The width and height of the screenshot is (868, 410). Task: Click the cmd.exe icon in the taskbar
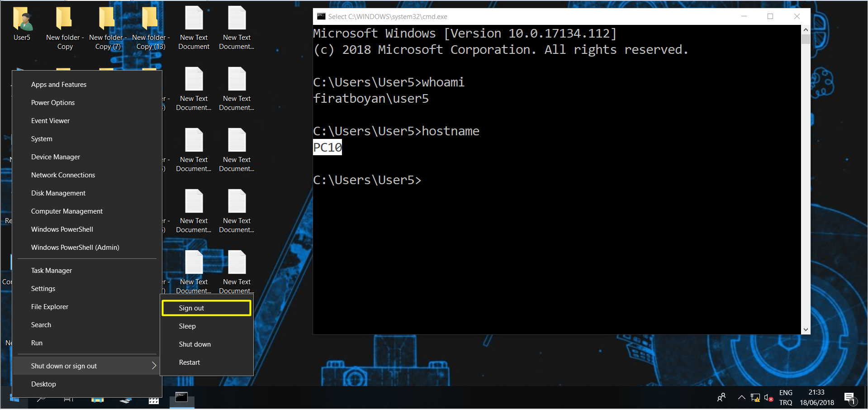(182, 398)
